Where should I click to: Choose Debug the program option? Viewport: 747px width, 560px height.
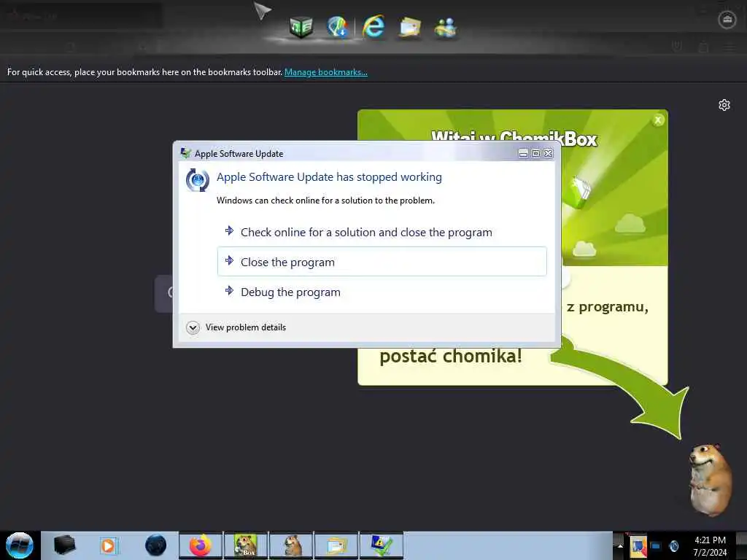(382, 292)
